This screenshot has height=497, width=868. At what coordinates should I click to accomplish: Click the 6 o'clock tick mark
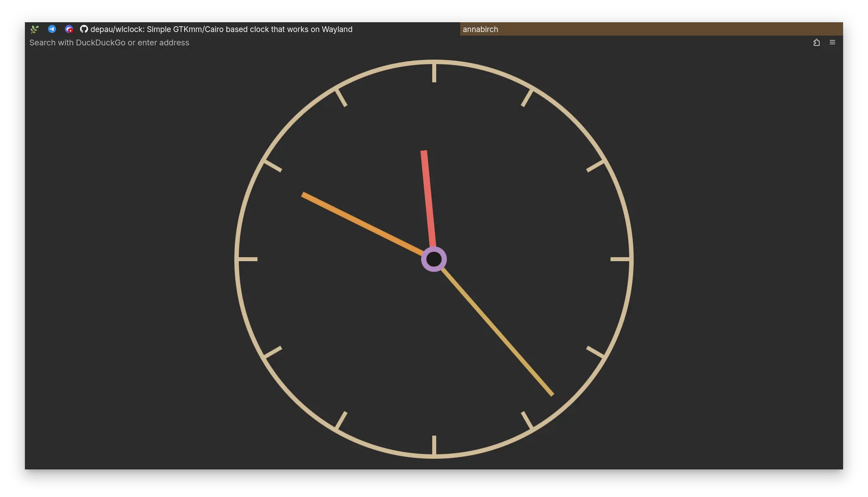pos(434,445)
